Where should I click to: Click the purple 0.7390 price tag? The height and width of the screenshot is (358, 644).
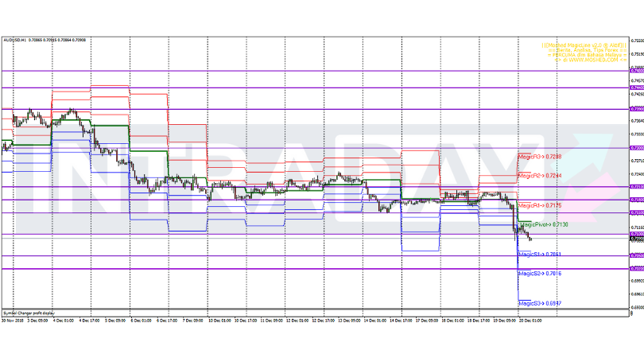click(x=637, y=109)
